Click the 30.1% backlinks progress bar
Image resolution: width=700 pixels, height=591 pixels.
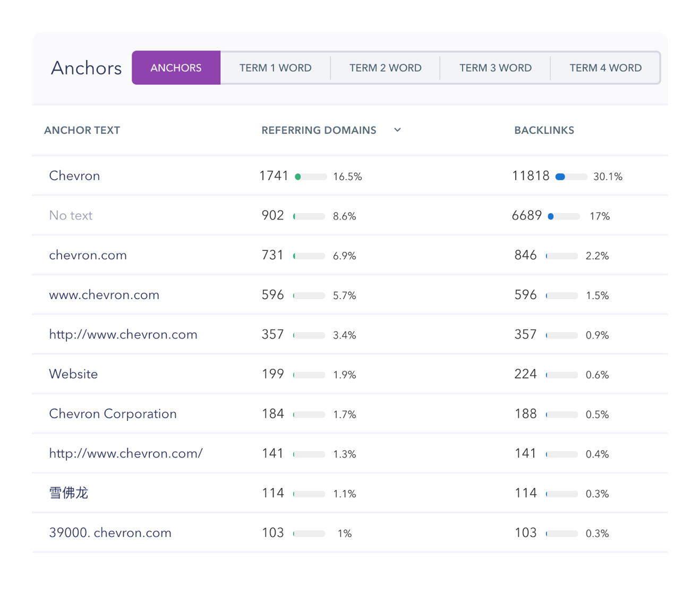click(571, 177)
